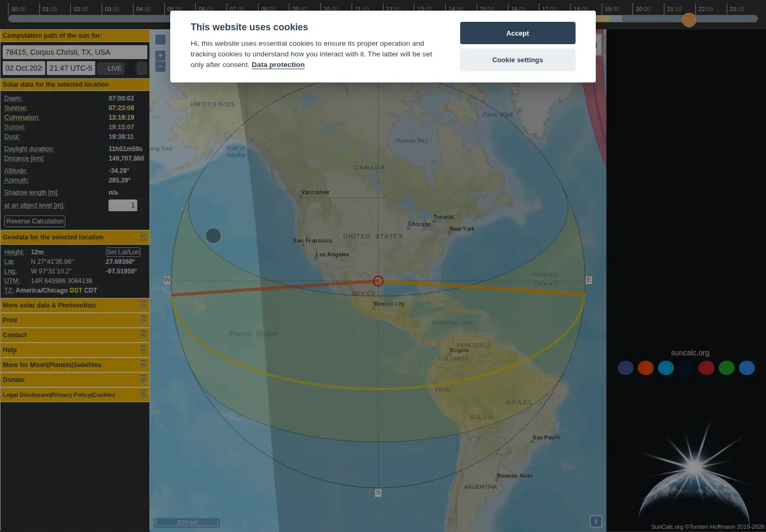The width and height of the screenshot is (766, 532).
Task: Focus the location field showing Corpus Christi
Action: point(75,52)
